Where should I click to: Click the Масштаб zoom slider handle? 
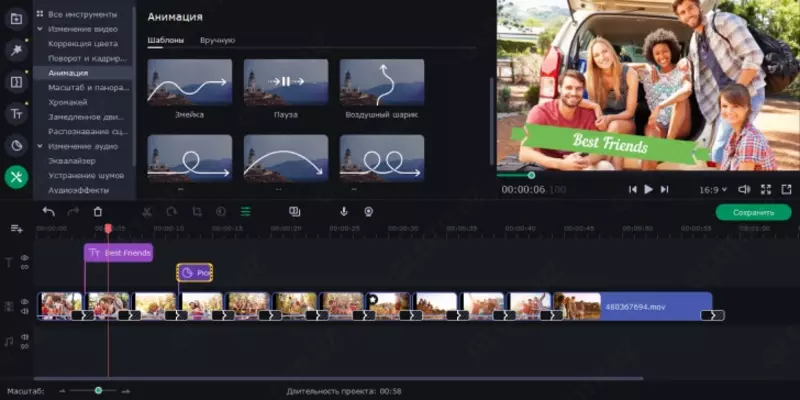[98, 390]
